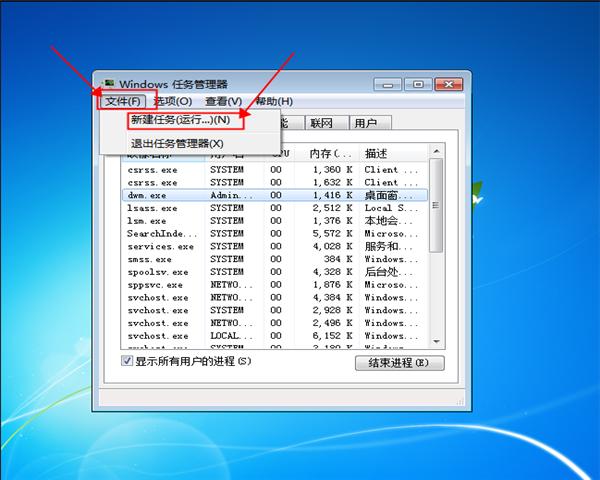600x480 pixels.
Task: Select the SearchInde... process
Action: pos(274,233)
